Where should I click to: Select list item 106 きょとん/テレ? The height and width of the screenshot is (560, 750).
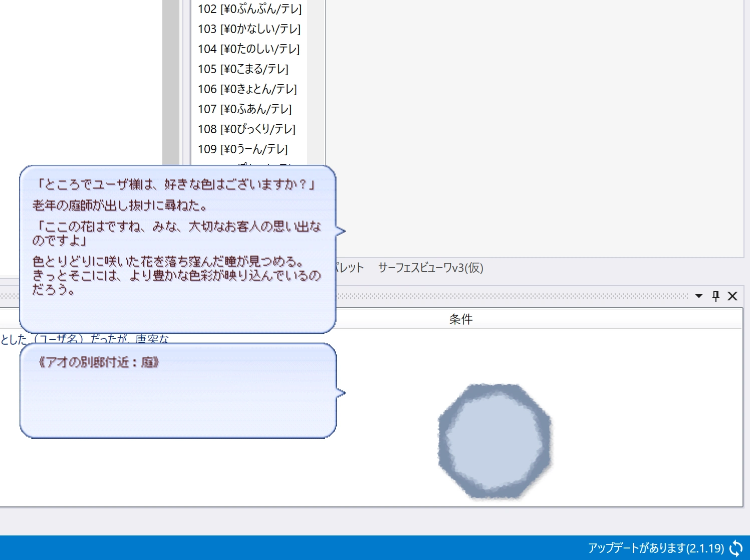(247, 89)
